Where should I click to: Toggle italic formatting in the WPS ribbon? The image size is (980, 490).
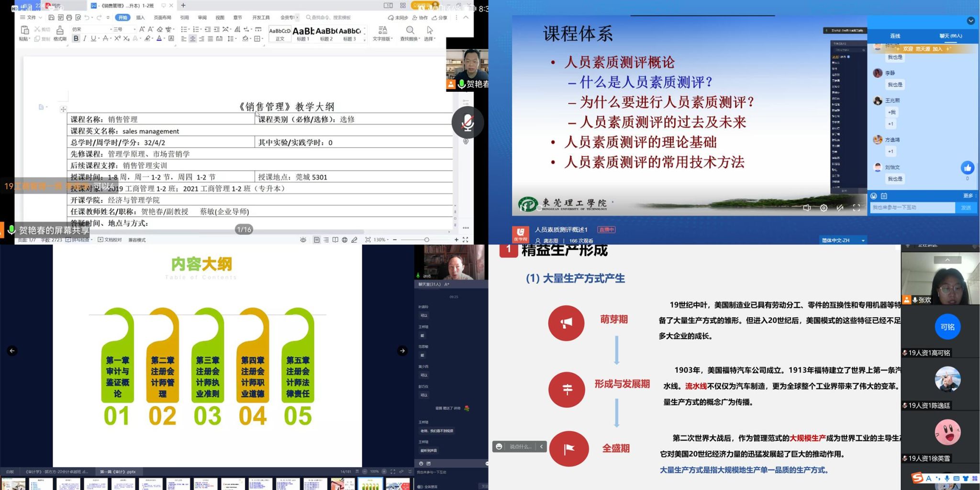85,38
